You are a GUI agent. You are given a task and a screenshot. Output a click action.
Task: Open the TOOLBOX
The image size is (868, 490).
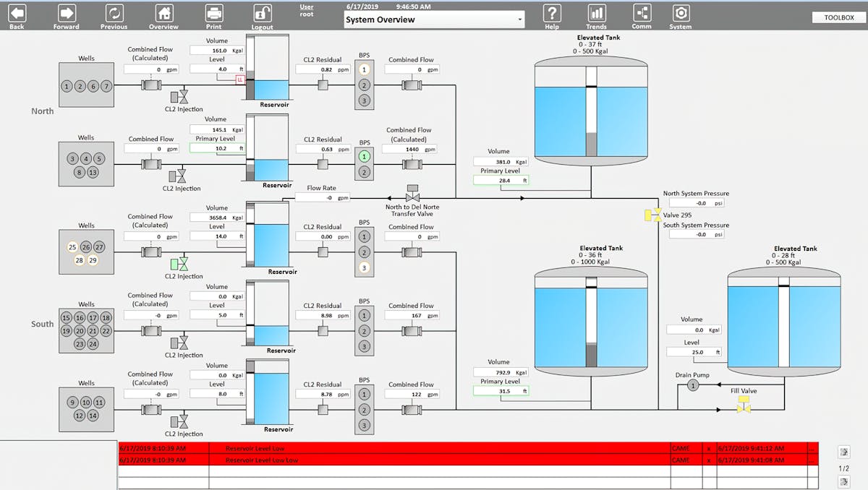click(838, 17)
